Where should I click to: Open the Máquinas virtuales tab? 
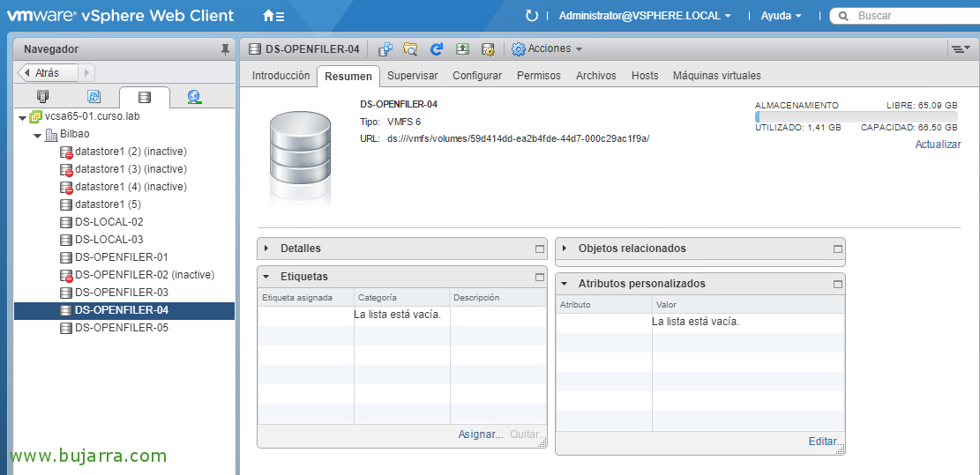[717, 76]
